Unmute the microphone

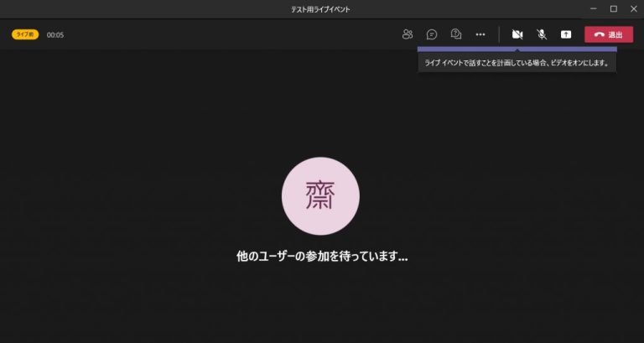pos(542,34)
